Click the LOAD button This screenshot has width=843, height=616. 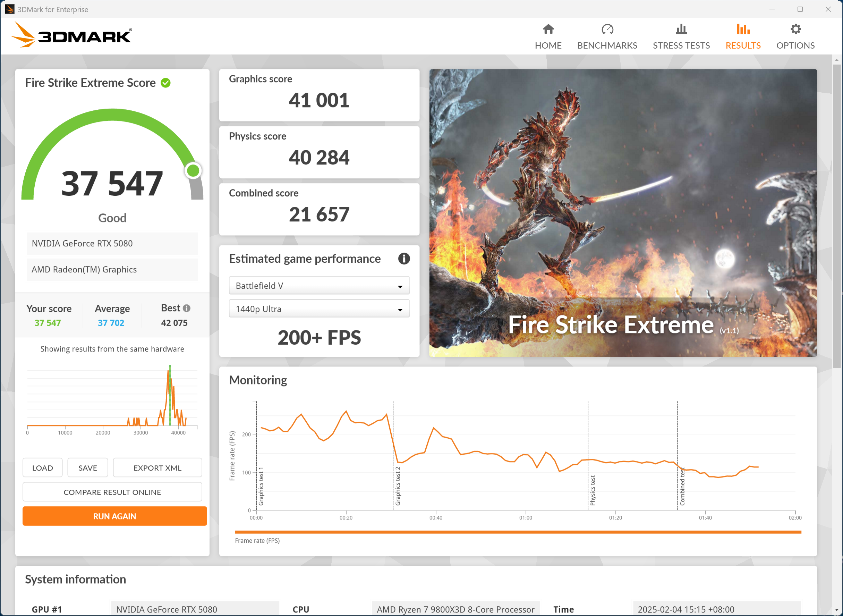42,467
